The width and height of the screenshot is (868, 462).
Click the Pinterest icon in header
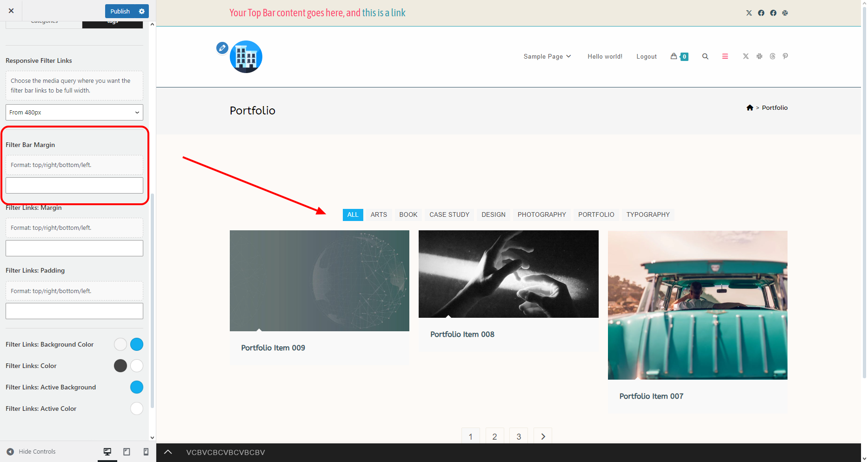pos(785,56)
